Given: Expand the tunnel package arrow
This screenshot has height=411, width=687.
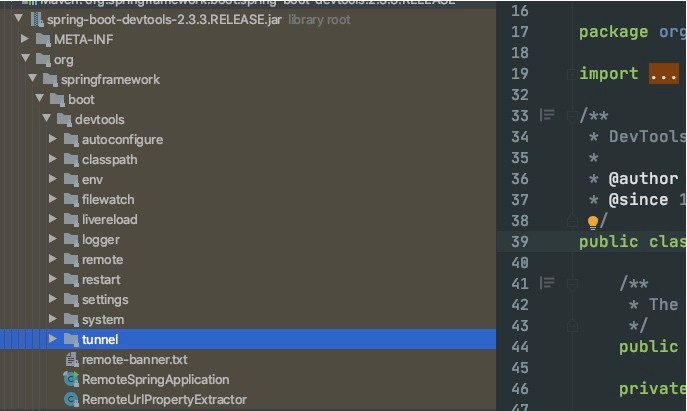Looking at the screenshot, I should pyautogui.click(x=53, y=339).
